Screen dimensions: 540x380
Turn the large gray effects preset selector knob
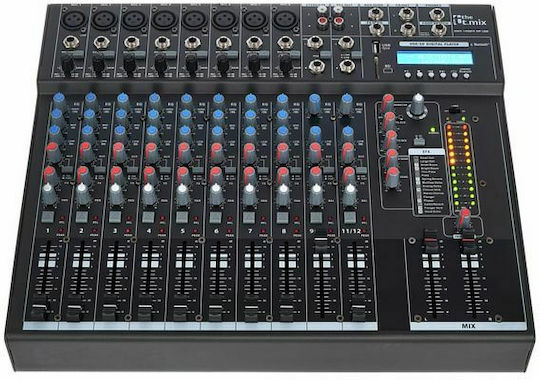click(x=418, y=107)
